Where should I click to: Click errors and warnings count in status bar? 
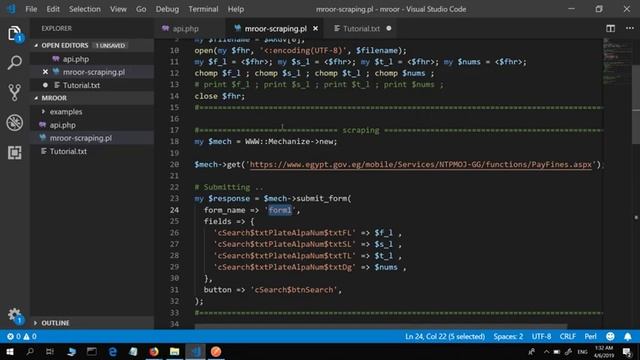tap(22, 336)
